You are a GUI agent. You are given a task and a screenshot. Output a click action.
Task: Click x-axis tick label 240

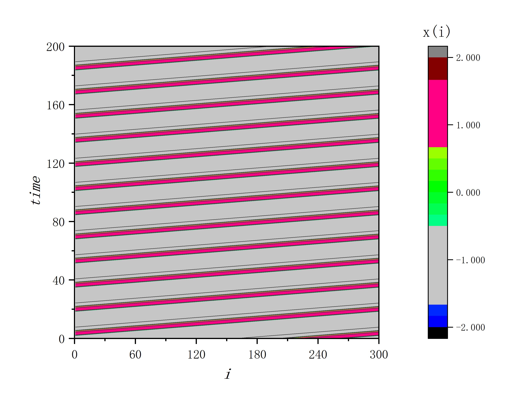(x=318, y=355)
